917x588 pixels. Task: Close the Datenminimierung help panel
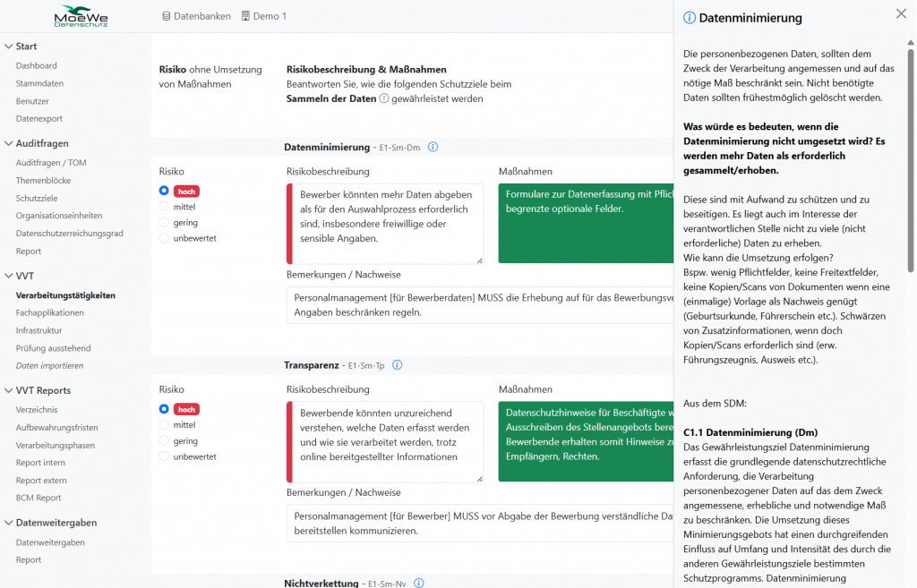tap(901, 13)
